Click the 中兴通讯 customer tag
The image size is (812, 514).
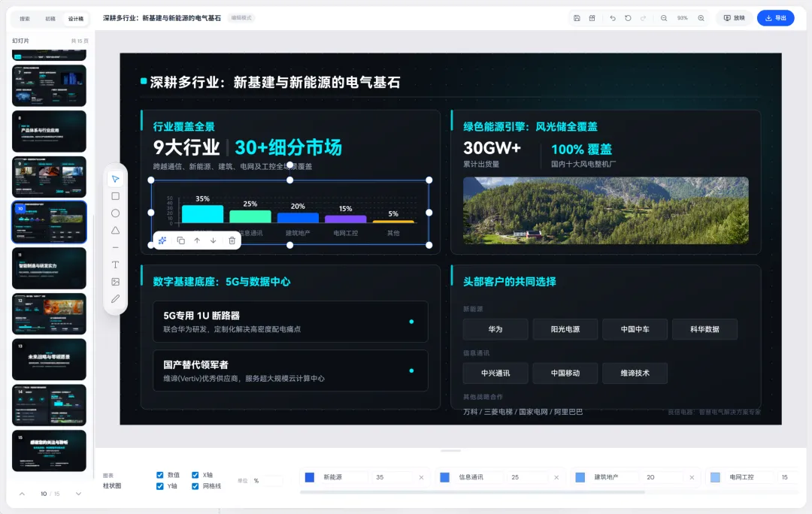[495, 373]
